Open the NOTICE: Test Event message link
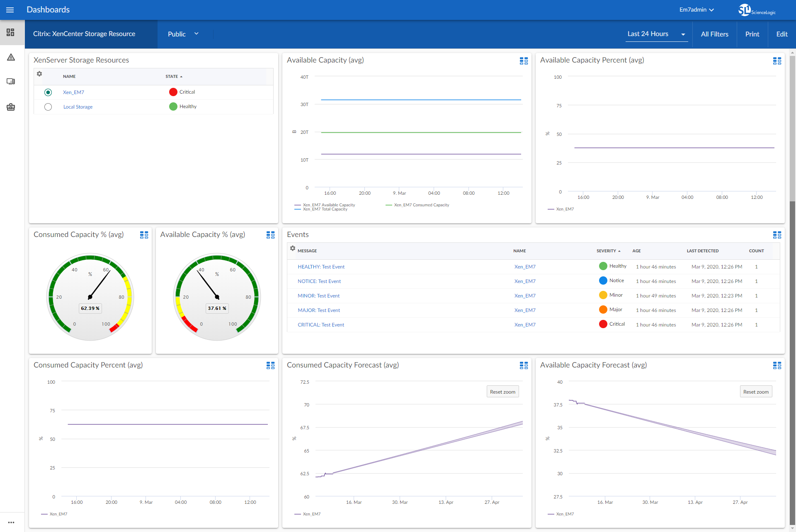 click(319, 281)
